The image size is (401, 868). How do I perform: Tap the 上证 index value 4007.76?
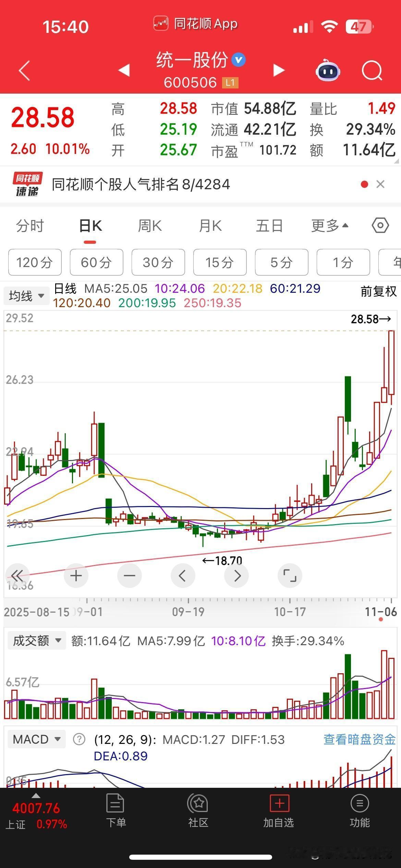(x=36, y=809)
